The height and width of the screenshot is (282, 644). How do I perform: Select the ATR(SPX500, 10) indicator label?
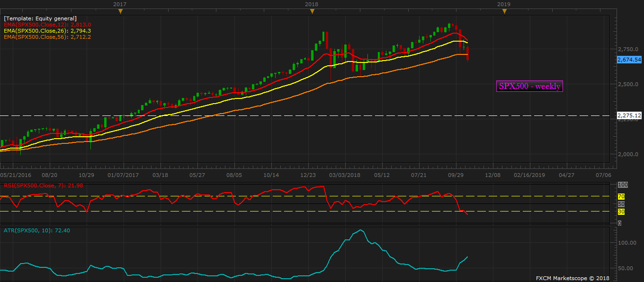coord(37,230)
